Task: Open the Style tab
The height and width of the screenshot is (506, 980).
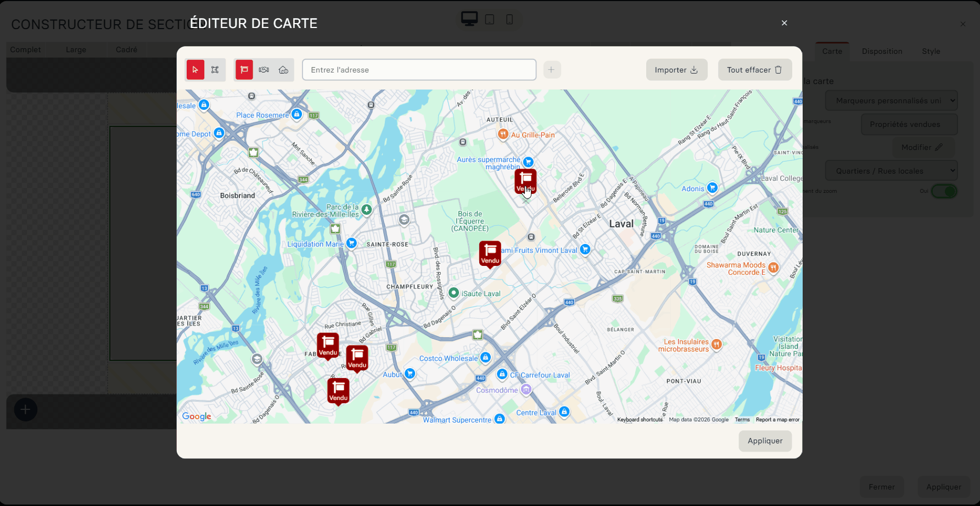Action: click(x=931, y=51)
